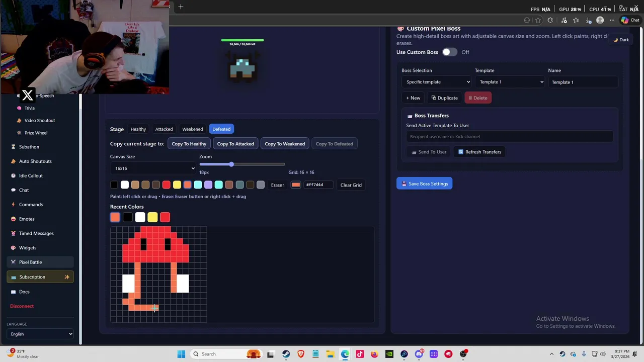Select the Defeated stage tab

[221, 129]
